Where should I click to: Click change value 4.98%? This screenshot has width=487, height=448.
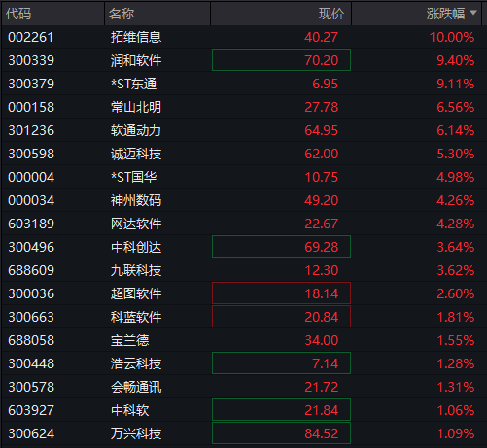click(456, 177)
